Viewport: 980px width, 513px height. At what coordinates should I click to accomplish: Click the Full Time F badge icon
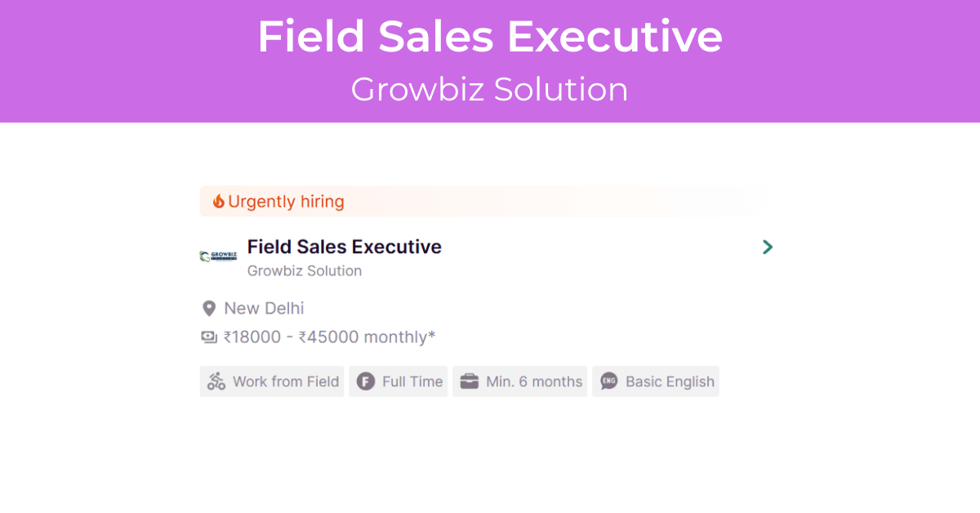click(x=366, y=381)
